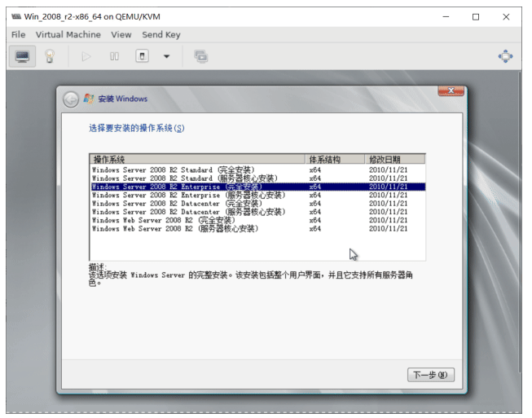
Task: Select Windows Server 2008 R2 Enterprise (服务器核心安装)
Action: 257,195
